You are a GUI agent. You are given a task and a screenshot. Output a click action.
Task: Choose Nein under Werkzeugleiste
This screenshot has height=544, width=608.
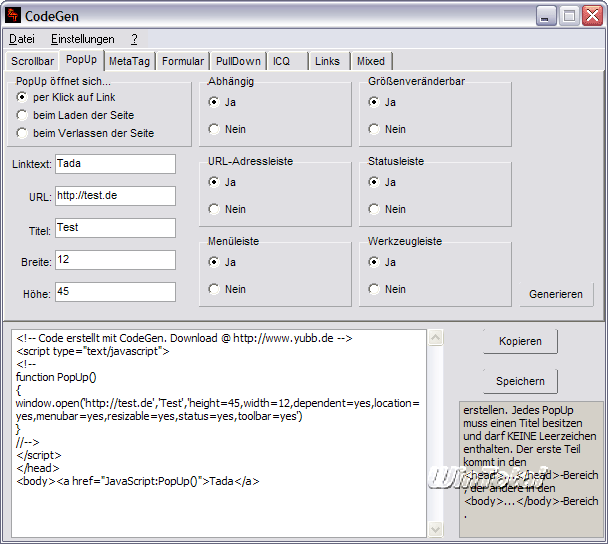387,289
